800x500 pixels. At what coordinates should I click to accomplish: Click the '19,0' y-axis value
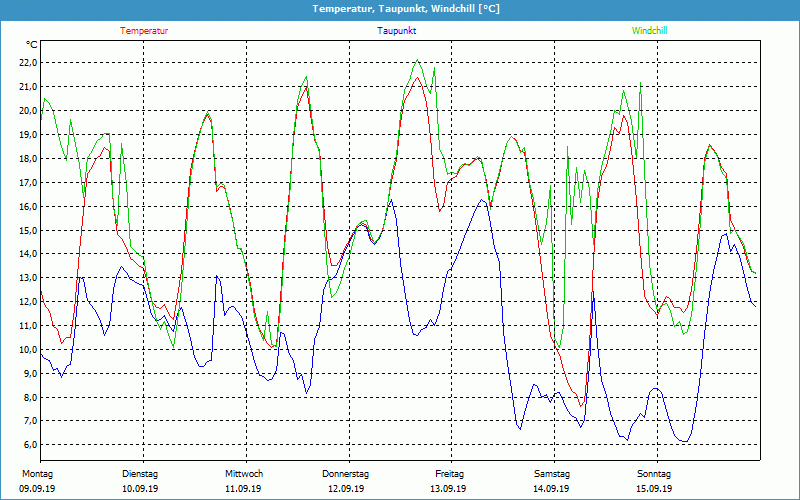pyautogui.click(x=28, y=135)
